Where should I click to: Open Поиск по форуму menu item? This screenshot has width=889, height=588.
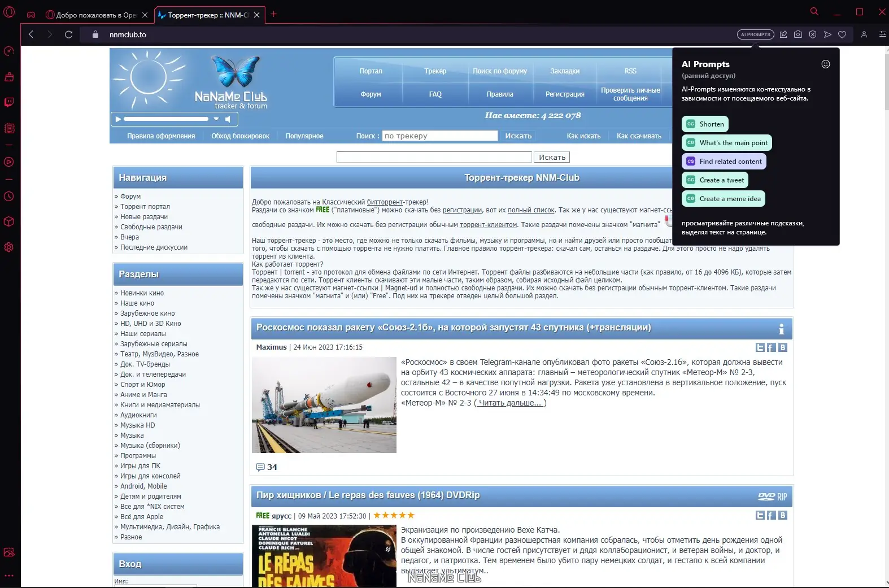point(500,71)
